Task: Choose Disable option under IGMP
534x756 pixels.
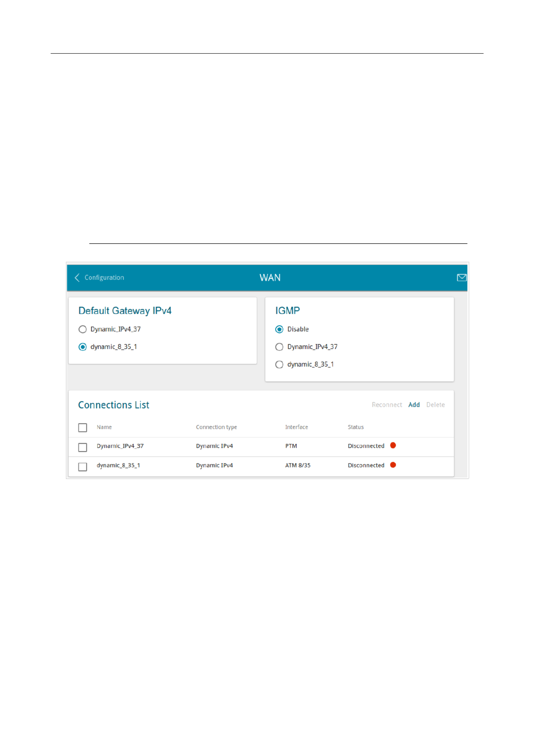Action: pyautogui.click(x=279, y=329)
